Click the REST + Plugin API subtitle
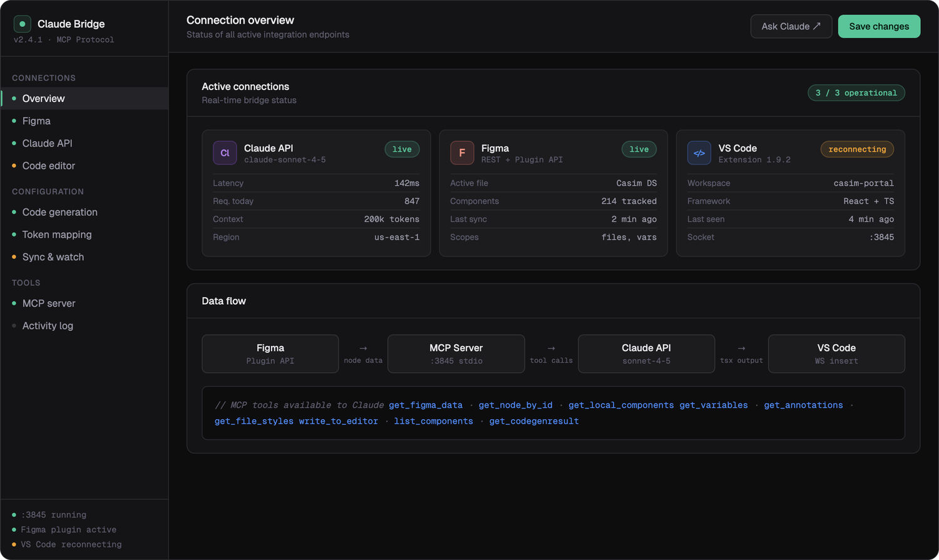Image resolution: width=939 pixels, height=560 pixels. pos(522,160)
